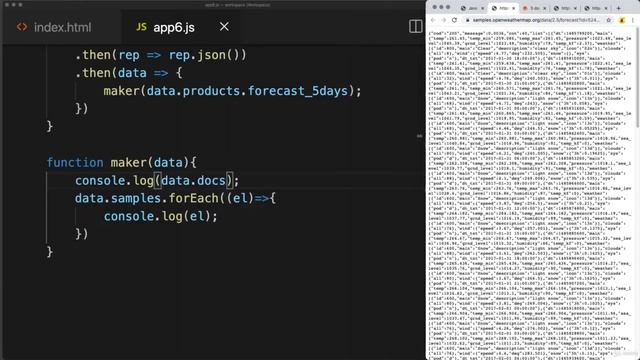
Task: Switch to third browser tab with red icon
Action: pos(534,8)
